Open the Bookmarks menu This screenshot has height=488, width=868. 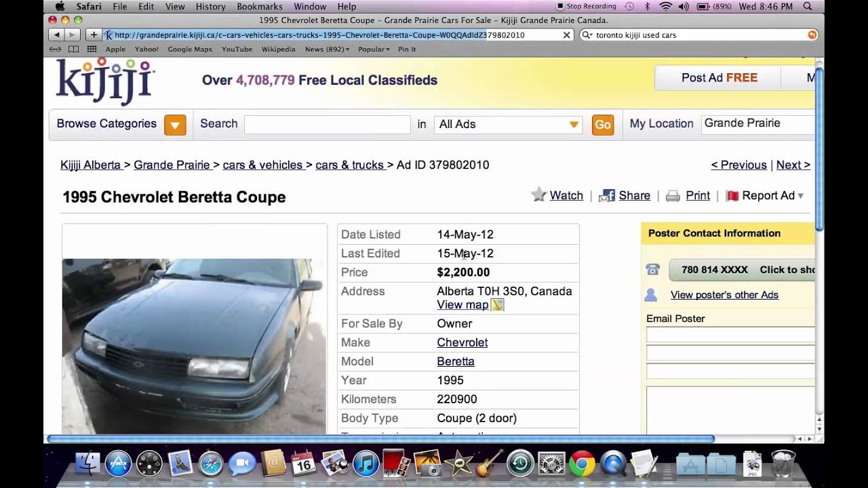pyautogui.click(x=260, y=7)
